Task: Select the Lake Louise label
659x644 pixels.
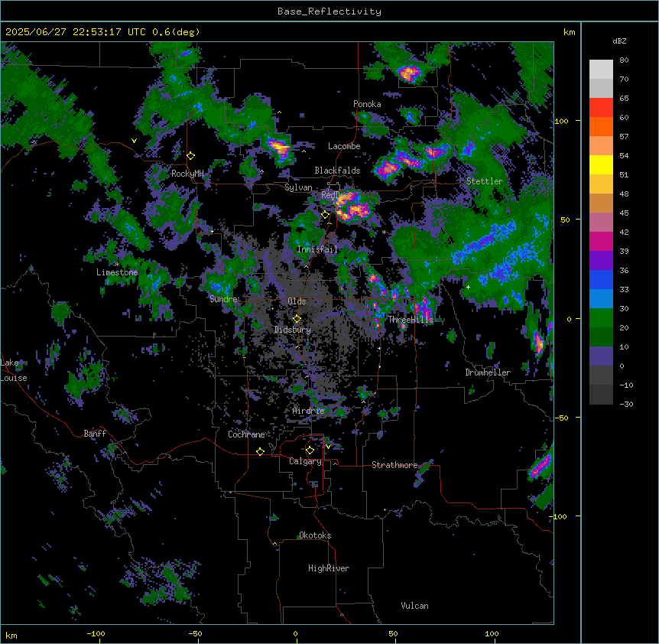Action: click(x=14, y=370)
